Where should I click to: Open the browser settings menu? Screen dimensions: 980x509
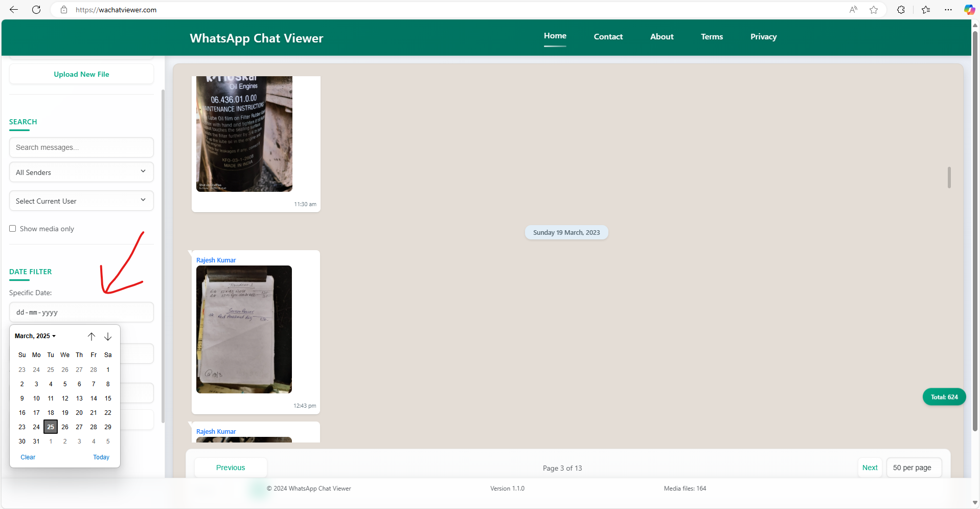(948, 10)
